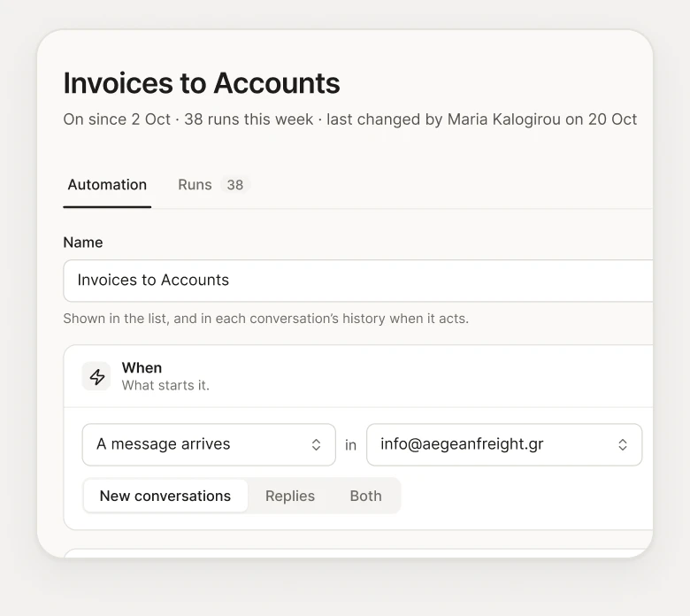The image size is (690, 616).
Task: Click the 'Shown in the list' helper text
Action: [x=265, y=319]
